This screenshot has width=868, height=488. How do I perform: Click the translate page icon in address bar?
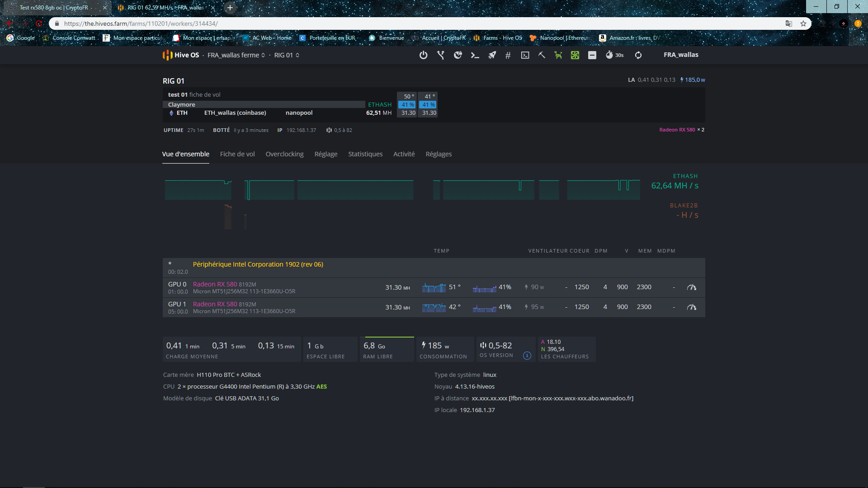(x=789, y=23)
